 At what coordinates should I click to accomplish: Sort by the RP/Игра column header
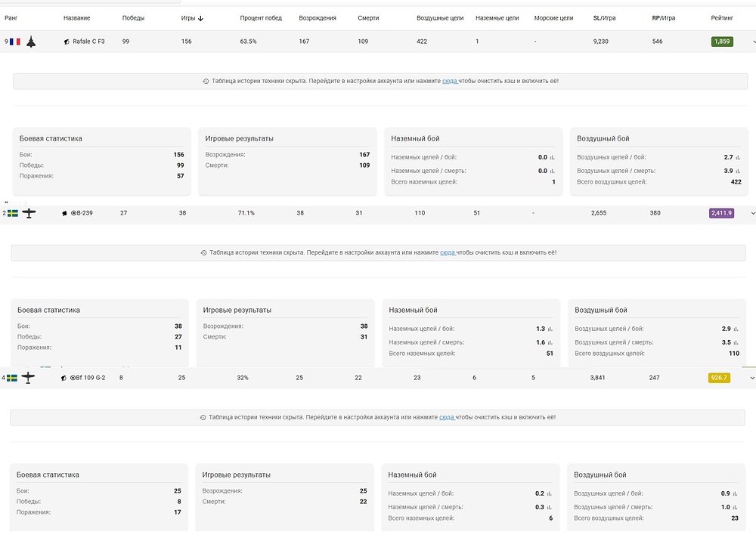pyautogui.click(x=664, y=18)
